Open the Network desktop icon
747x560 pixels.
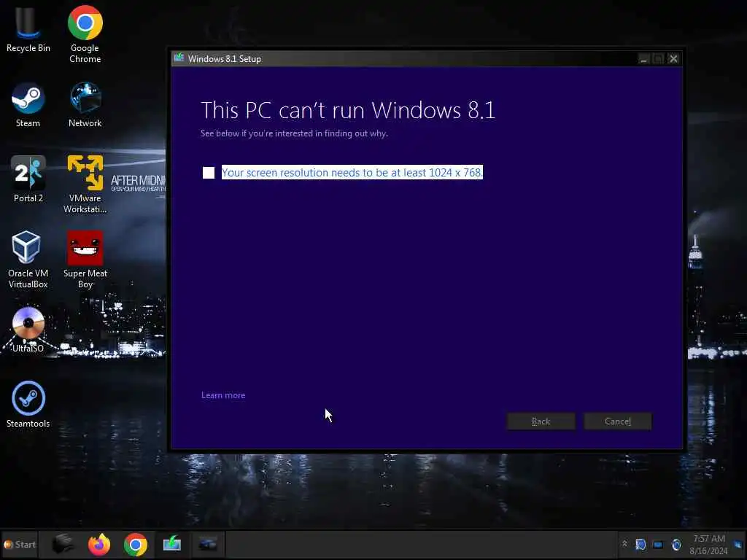(x=85, y=105)
